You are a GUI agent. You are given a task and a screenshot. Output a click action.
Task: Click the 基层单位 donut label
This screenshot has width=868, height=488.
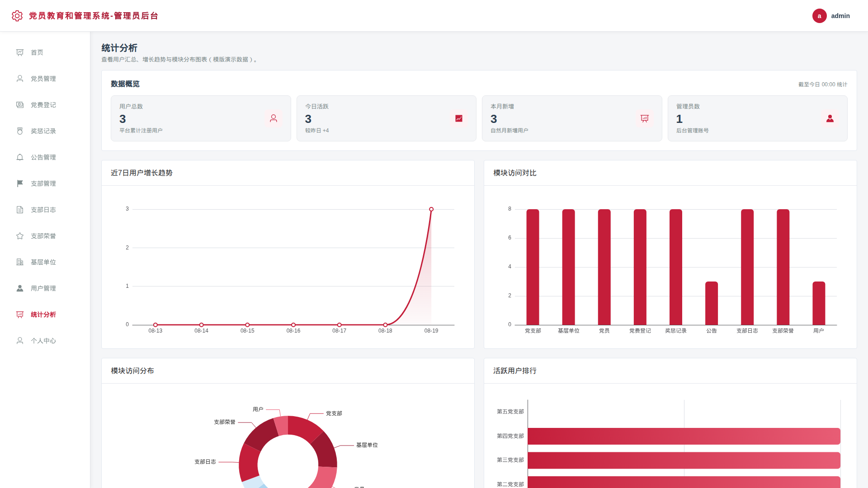367,445
